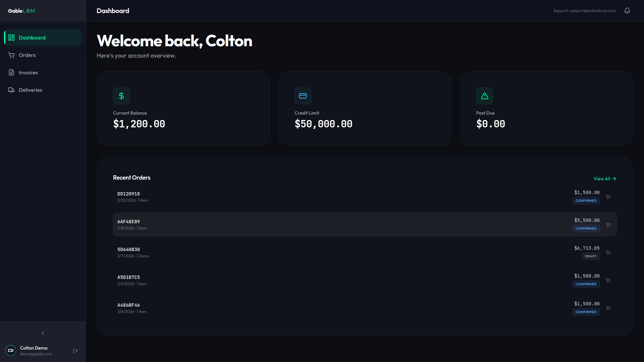The image size is (644, 362).
Task: Go to Orders in the sidebar
Action: [x=27, y=55]
